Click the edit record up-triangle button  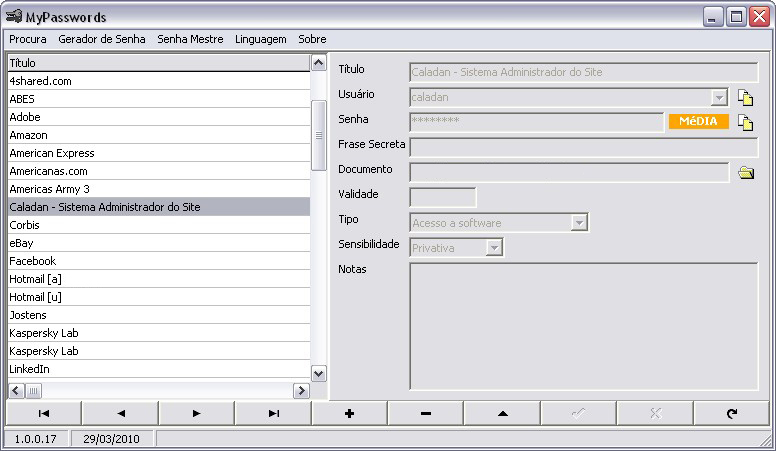click(x=502, y=413)
